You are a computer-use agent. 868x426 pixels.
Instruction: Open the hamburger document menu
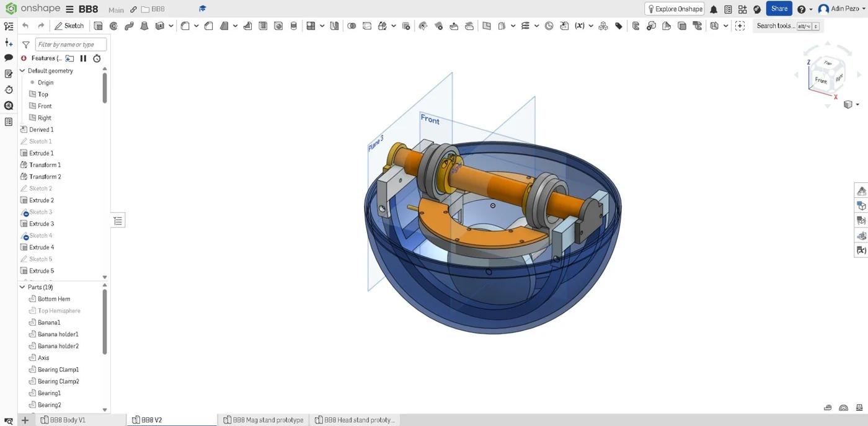(69, 9)
